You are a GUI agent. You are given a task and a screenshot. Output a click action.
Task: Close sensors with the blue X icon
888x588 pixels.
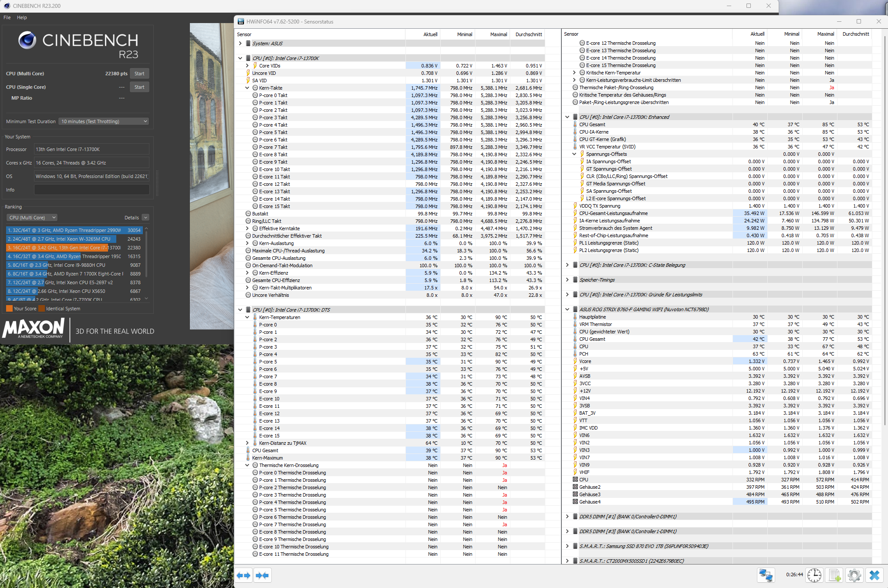[874, 575]
